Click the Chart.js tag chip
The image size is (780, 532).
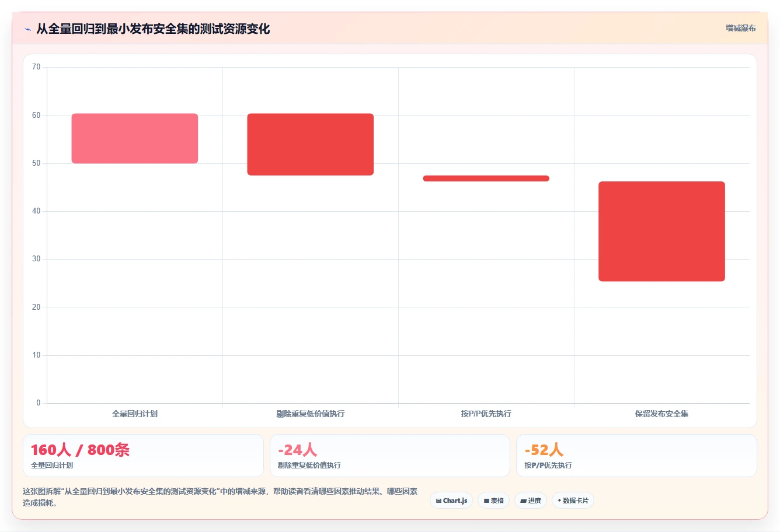(451, 501)
